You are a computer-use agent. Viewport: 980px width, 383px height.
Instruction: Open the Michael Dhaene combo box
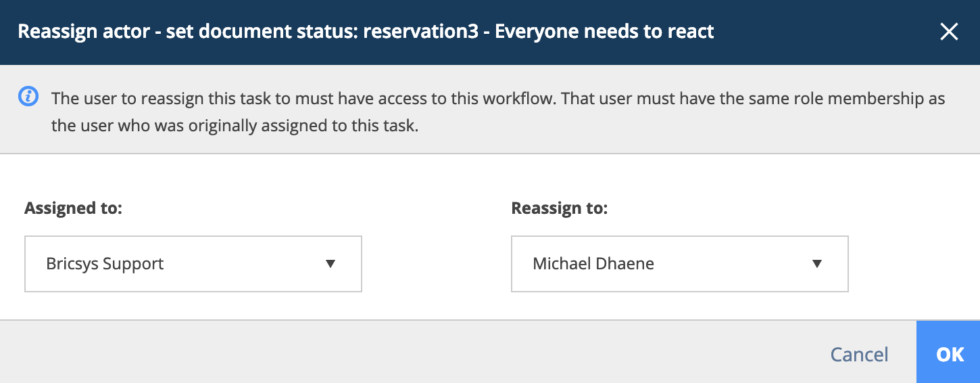(680, 264)
